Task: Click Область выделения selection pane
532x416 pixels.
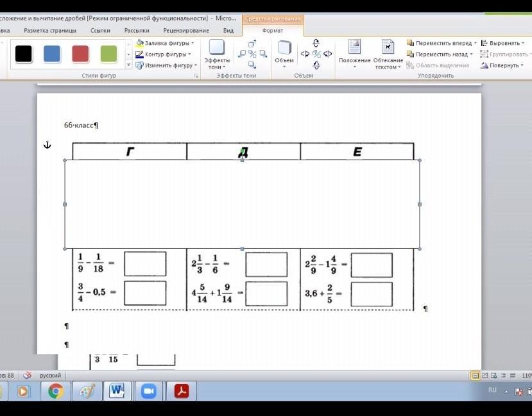Action: [x=438, y=65]
